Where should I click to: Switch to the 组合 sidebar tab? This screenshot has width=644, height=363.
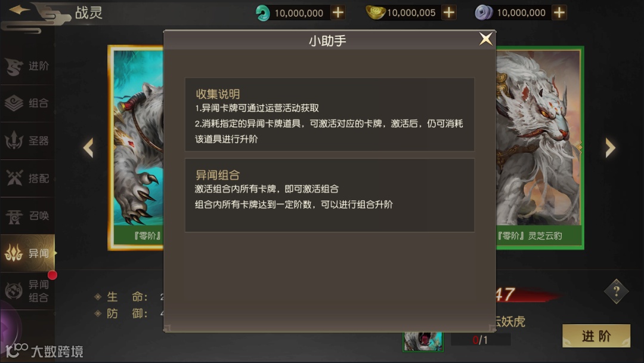27,103
